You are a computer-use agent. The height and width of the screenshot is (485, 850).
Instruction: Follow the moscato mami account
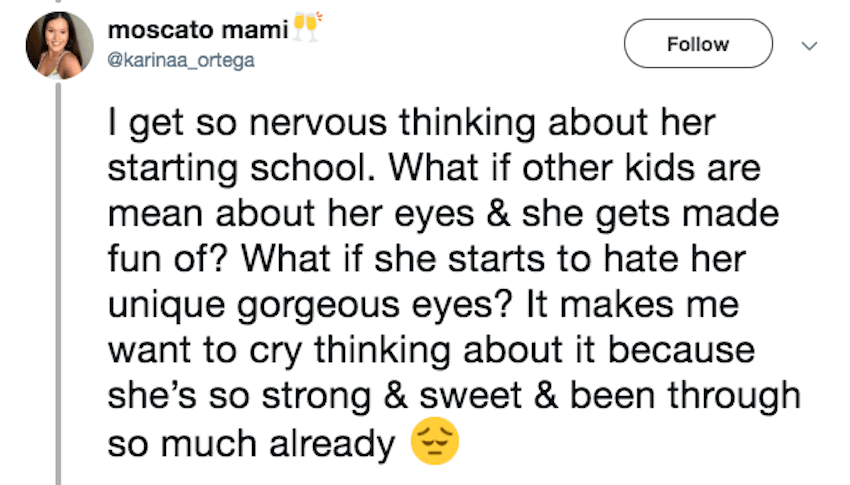tap(698, 43)
